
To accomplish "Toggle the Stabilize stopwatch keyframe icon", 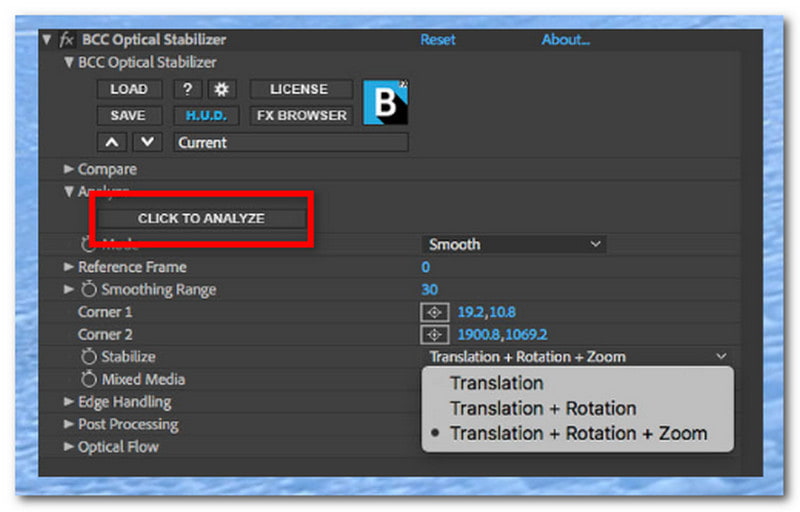I will (x=89, y=356).
